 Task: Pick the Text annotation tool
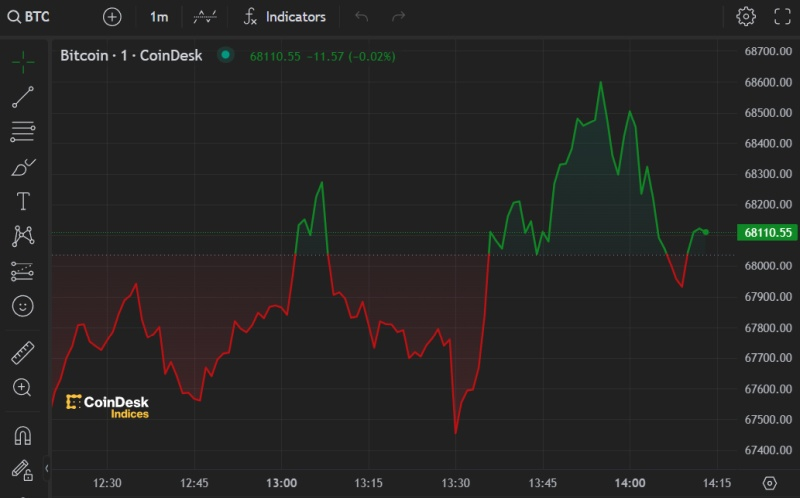22,201
